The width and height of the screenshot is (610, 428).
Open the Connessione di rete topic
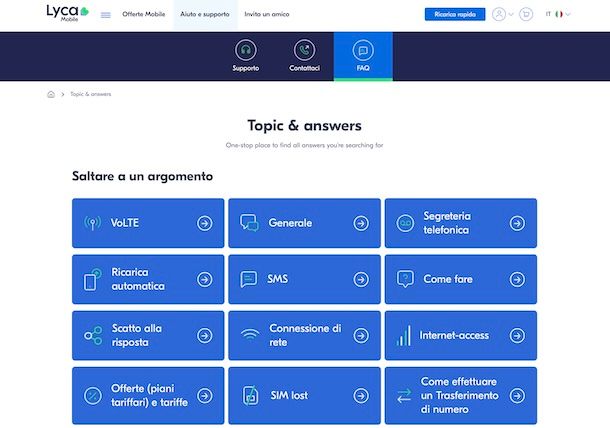point(304,335)
